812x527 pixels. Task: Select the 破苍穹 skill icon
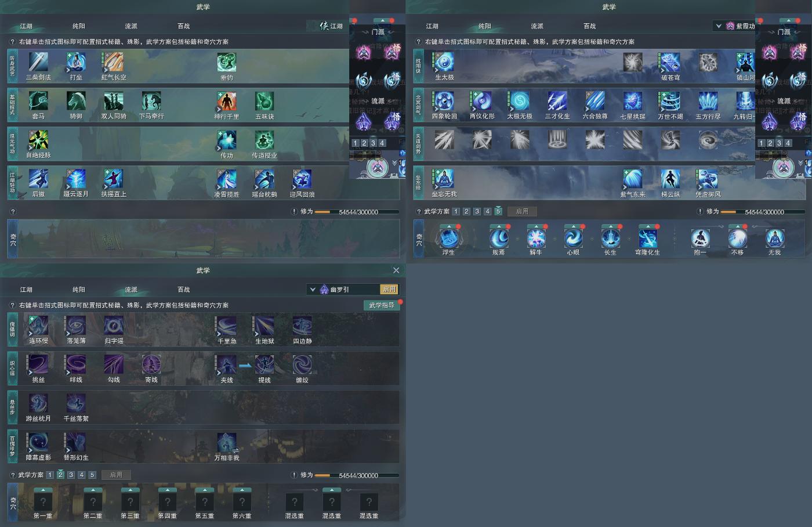point(670,62)
